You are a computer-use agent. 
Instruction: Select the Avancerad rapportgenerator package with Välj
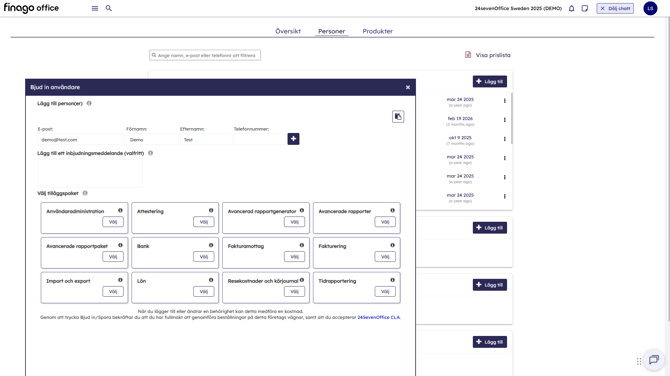pos(294,222)
